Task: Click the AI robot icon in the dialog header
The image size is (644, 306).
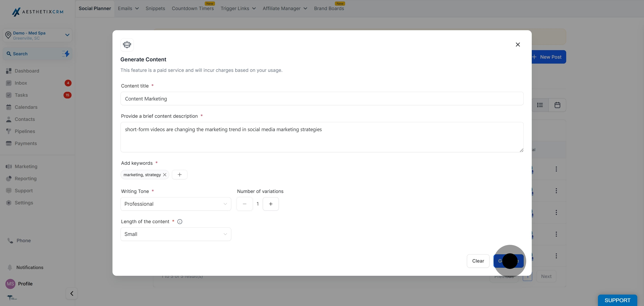Action: (x=127, y=45)
